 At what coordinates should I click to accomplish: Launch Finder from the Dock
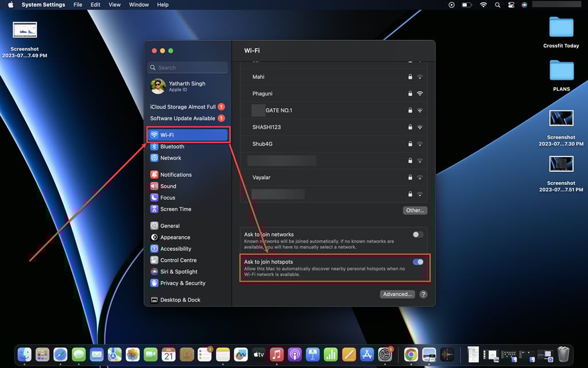tap(24, 354)
